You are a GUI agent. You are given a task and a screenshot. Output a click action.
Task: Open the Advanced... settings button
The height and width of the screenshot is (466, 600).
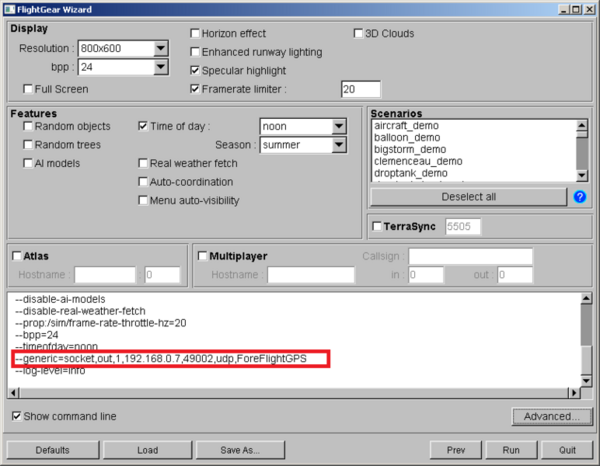coord(546,417)
